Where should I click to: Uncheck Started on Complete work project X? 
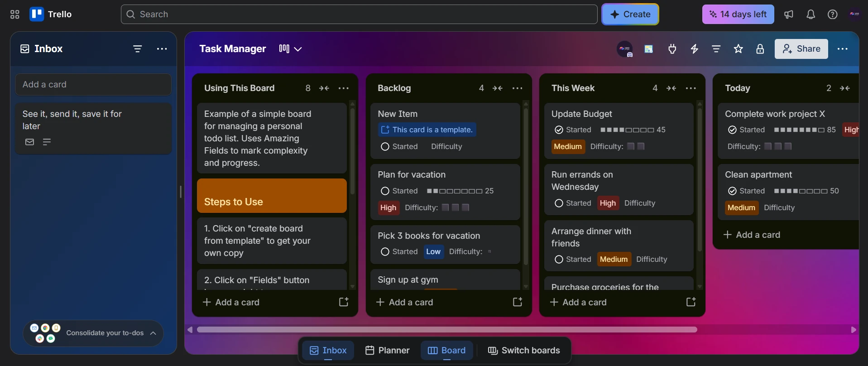pyautogui.click(x=732, y=130)
